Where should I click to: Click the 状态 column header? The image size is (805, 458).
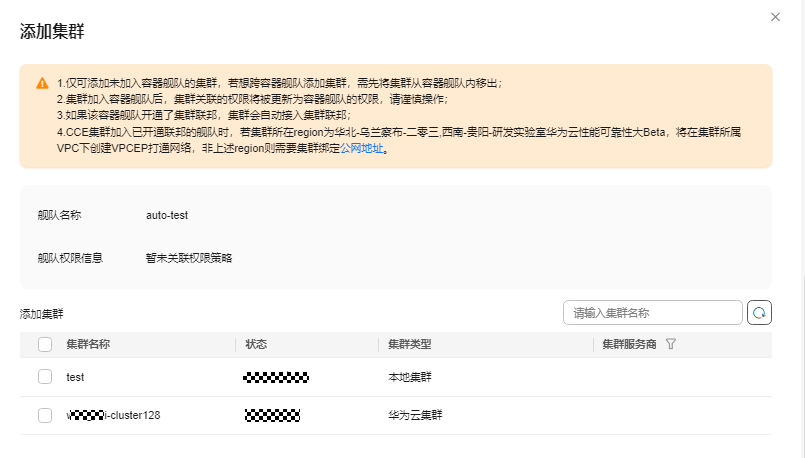(x=256, y=344)
